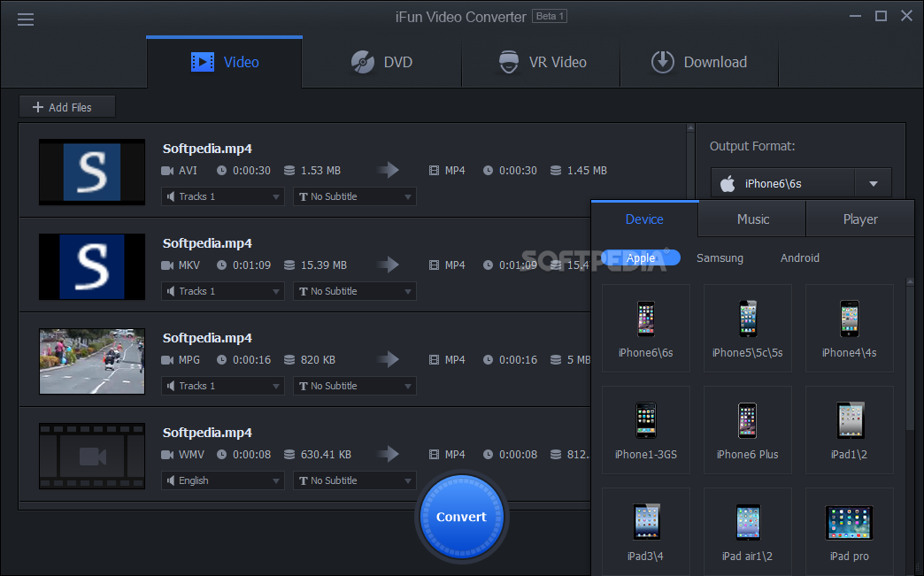Screen dimensions: 924x576
Task: Start conversion with the Convert button
Action: 461,517
